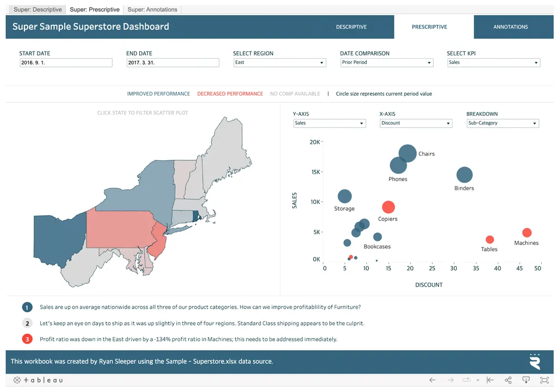Open the Breakdown Sub-Category dropdown
557x392 pixels.
pos(503,123)
